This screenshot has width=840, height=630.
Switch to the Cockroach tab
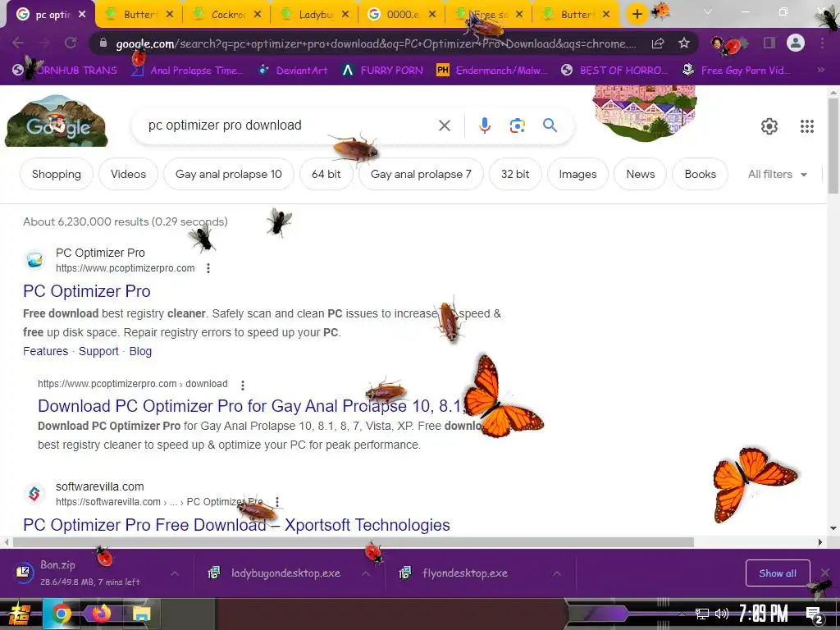point(227,15)
